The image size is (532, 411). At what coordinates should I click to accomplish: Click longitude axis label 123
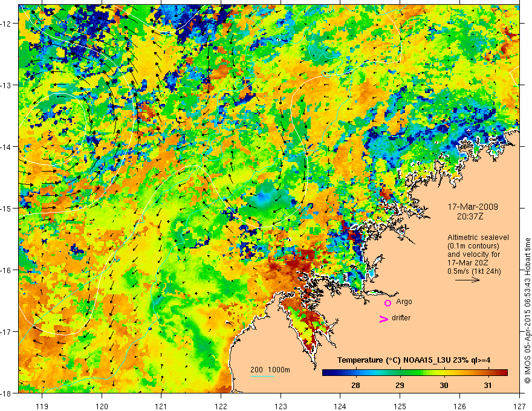pos(281,407)
